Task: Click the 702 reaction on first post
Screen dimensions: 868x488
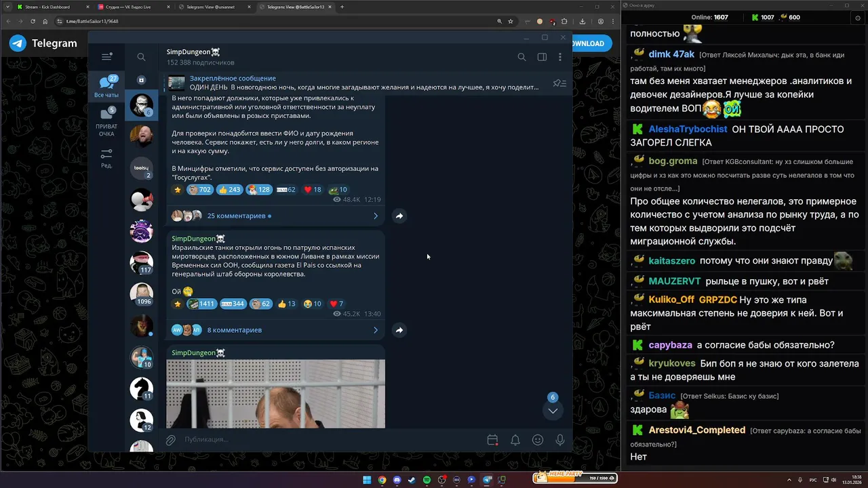Action: click(199, 190)
